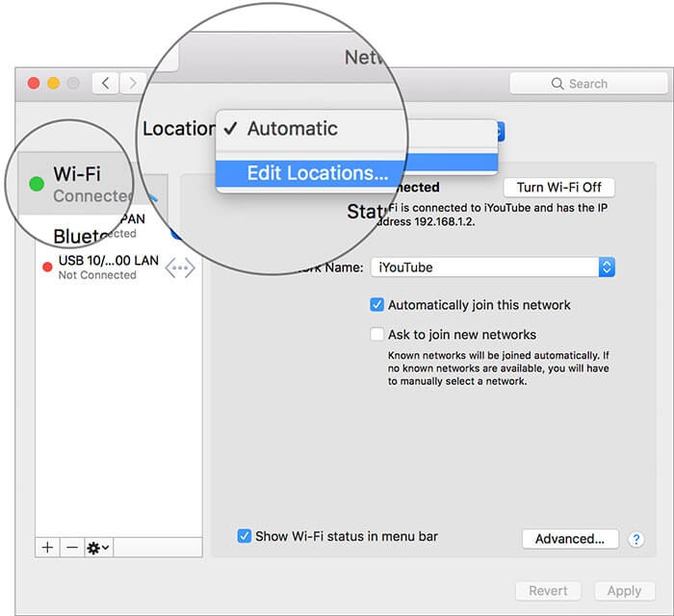Image resolution: width=674 pixels, height=616 pixels.
Task: Open the help question mark button
Action: pyautogui.click(x=635, y=539)
